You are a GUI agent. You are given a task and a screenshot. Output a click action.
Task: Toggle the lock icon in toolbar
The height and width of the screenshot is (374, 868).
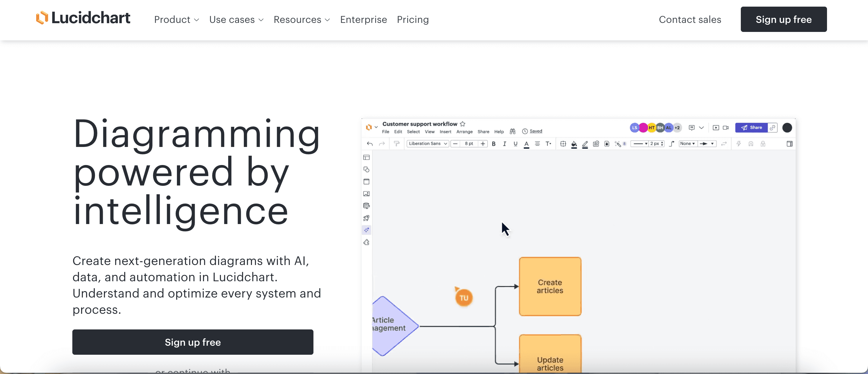tap(763, 144)
